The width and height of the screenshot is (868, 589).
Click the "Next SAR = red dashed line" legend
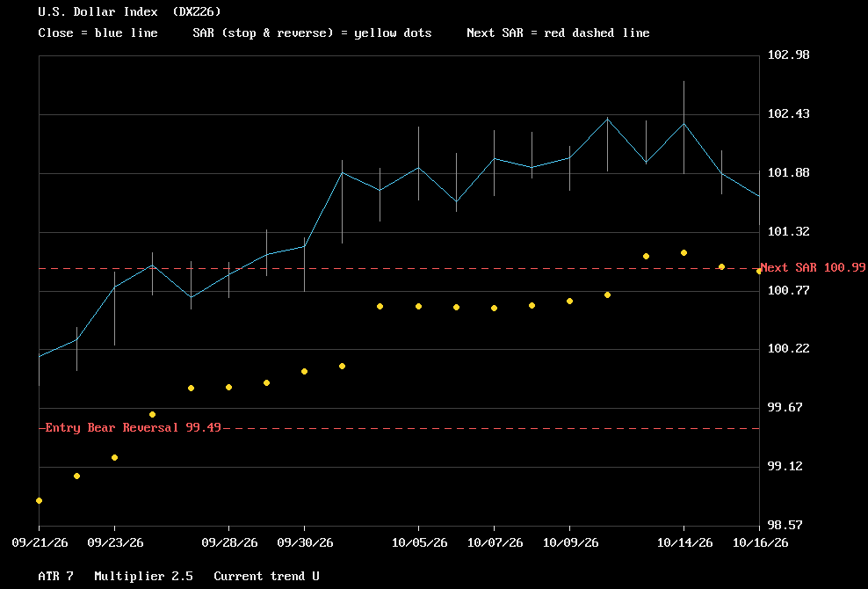point(558,33)
